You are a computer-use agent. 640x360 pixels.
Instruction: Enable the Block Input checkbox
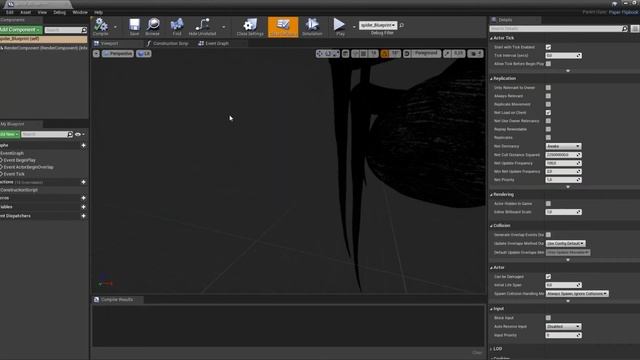[548, 318]
